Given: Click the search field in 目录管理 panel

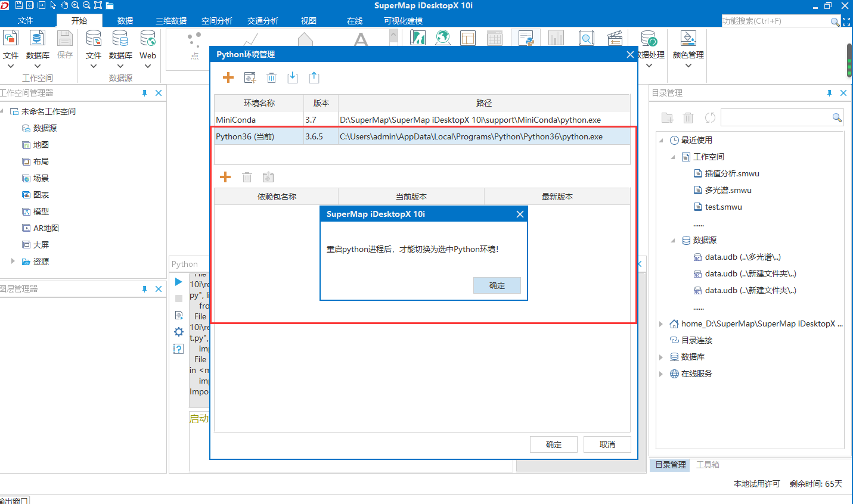Looking at the screenshot, I should pos(782,117).
